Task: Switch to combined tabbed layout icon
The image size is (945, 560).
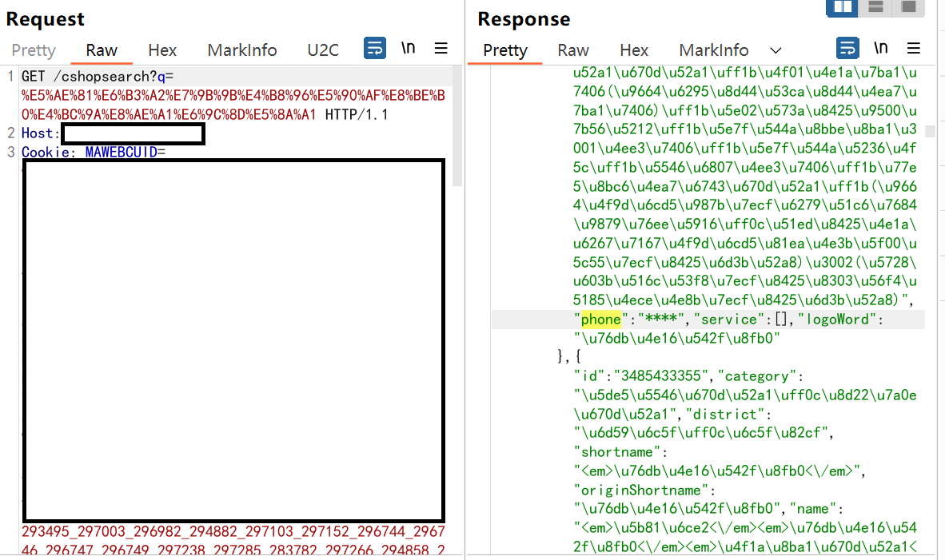Action: 908,7
